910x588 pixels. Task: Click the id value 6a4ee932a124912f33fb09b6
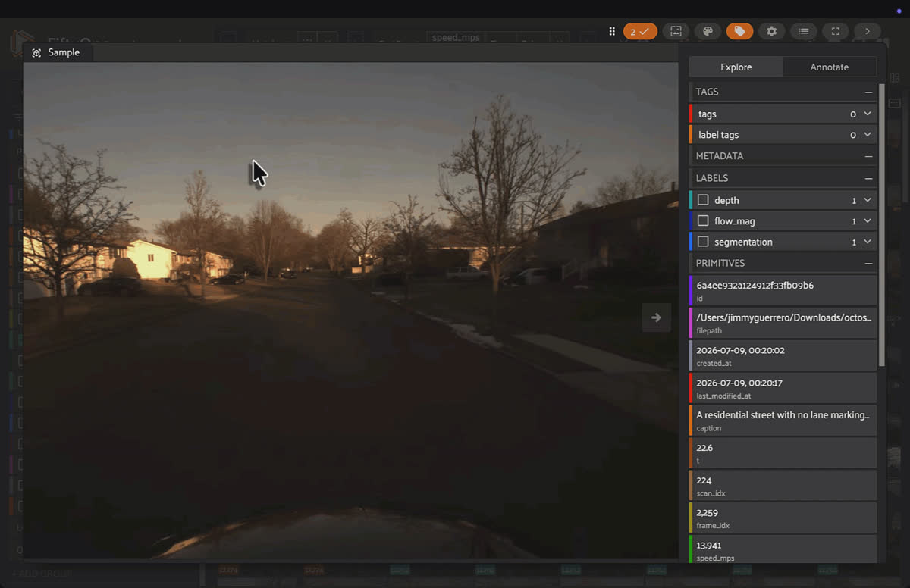(755, 286)
